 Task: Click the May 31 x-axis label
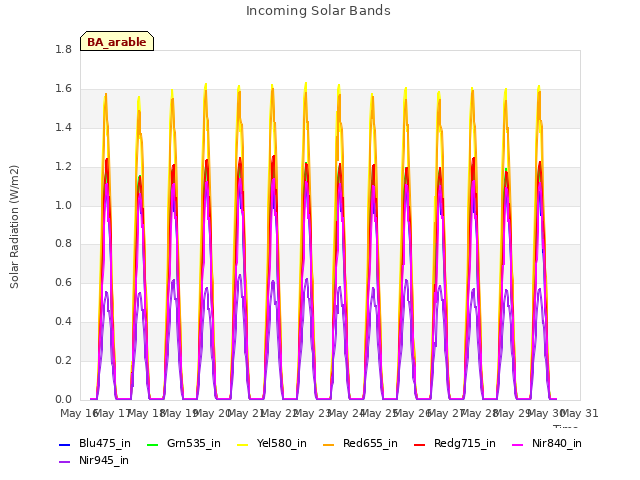pos(580,413)
